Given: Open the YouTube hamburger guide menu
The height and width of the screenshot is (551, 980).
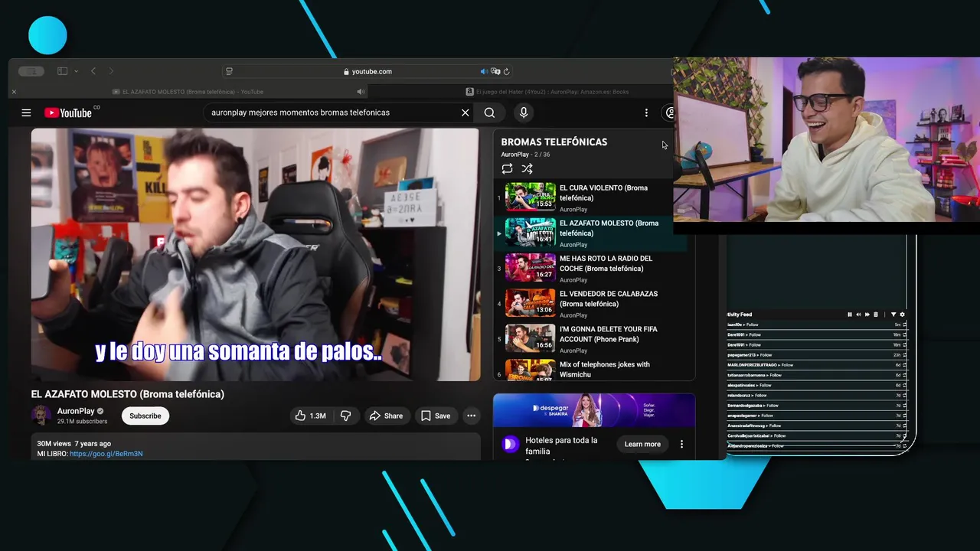Looking at the screenshot, I should pos(26,112).
